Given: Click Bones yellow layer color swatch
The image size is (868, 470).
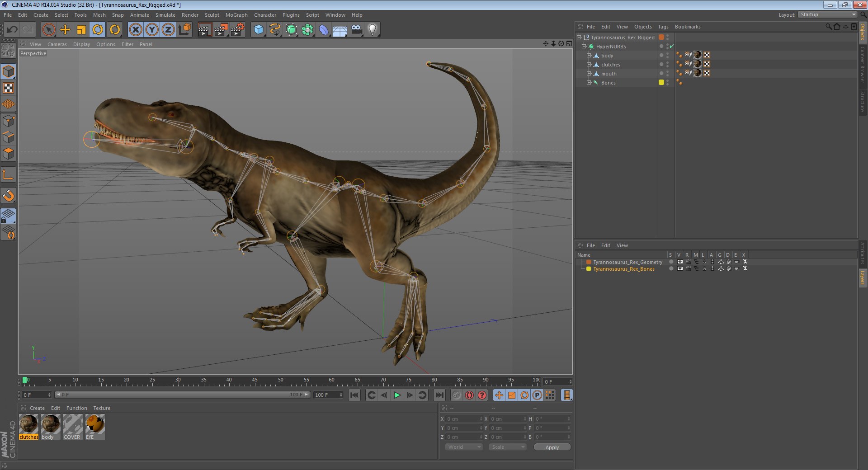Looking at the screenshot, I should (x=661, y=82).
